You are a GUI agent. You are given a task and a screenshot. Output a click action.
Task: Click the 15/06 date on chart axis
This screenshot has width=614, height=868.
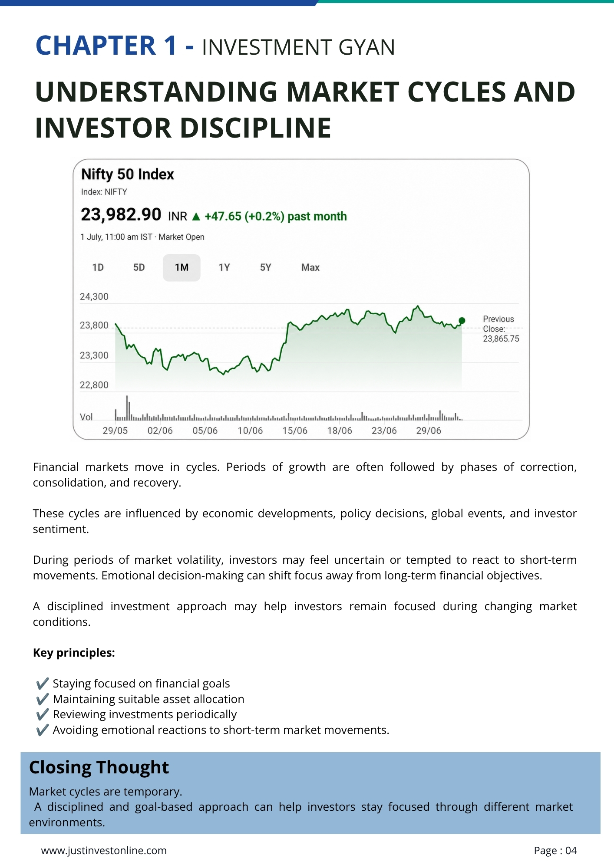click(x=295, y=431)
